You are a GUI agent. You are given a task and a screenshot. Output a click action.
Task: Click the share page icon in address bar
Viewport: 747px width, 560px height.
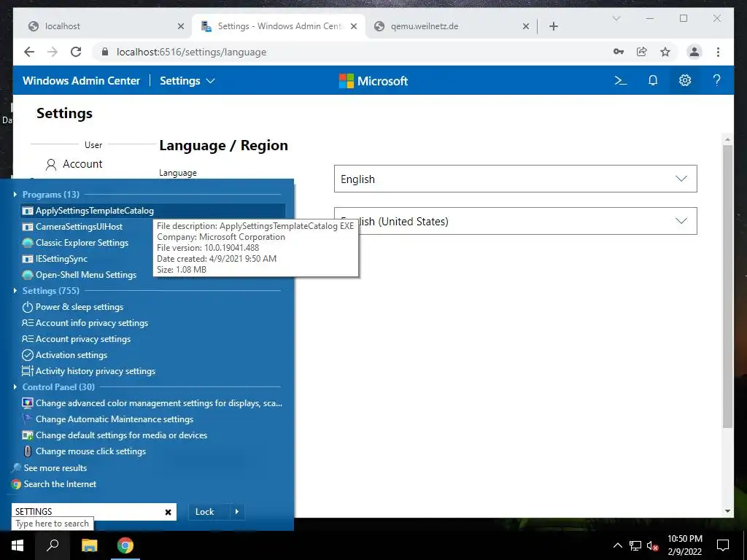pyautogui.click(x=642, y=52)
